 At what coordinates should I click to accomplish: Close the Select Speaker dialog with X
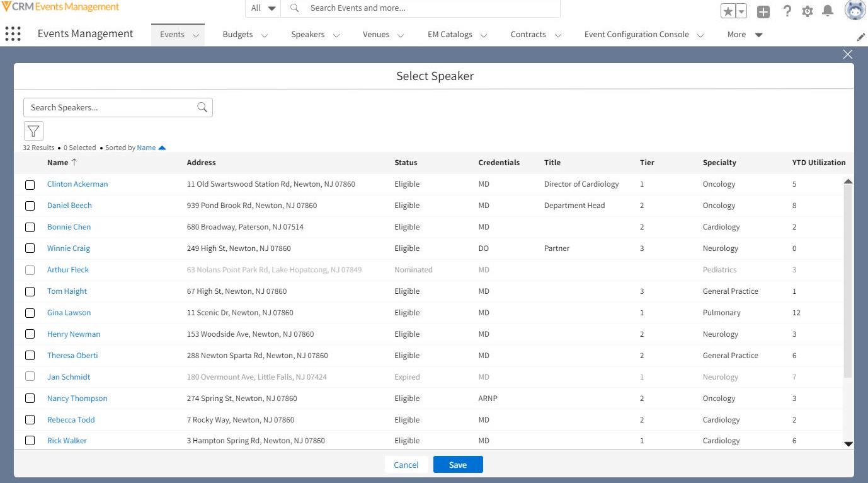(x=848, y=54)
